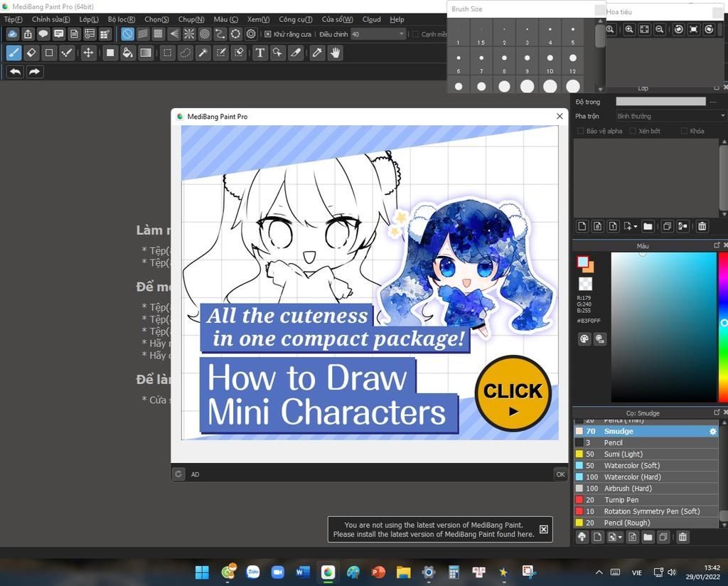This screenshot has height=586, width=728.
Task: Pick a hue on the rainbow bar
Action: coord(723,327)
